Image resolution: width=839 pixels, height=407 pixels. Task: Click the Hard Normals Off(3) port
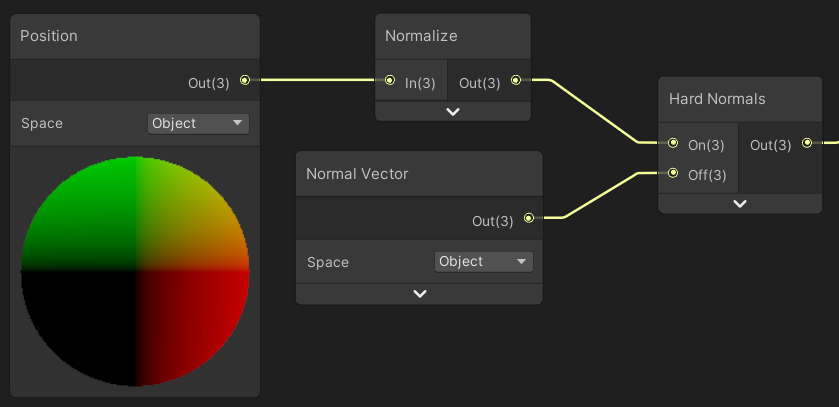(673, 173)
